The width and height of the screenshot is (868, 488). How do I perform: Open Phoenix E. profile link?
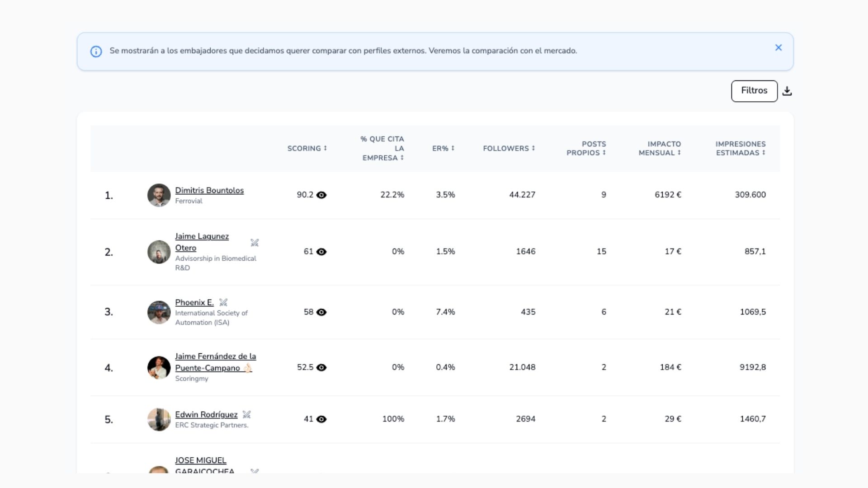194,302
